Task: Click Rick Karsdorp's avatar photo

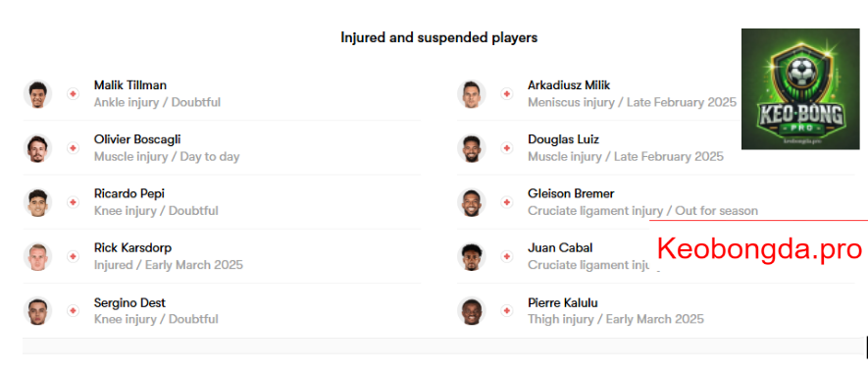Action: click(x=37, y=256)
